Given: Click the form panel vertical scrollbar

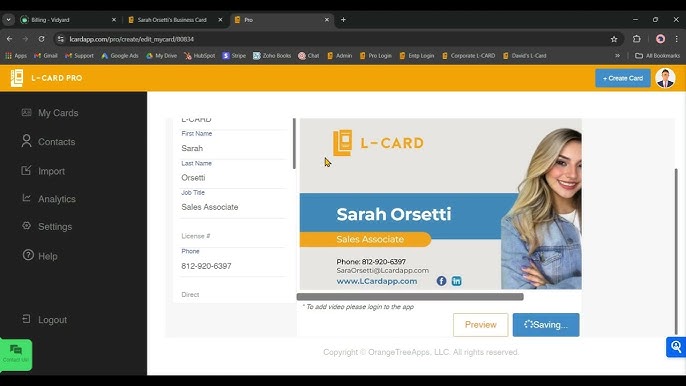Looking at the screenshot, I should pyautogui.click(x=294, y=144).
